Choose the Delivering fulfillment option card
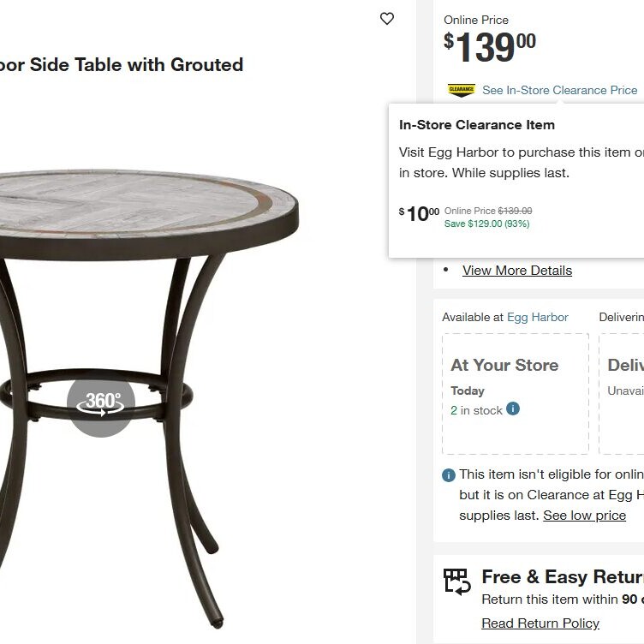Image resolution: width=644 pixels, height=644 pixels. point(623,393)
